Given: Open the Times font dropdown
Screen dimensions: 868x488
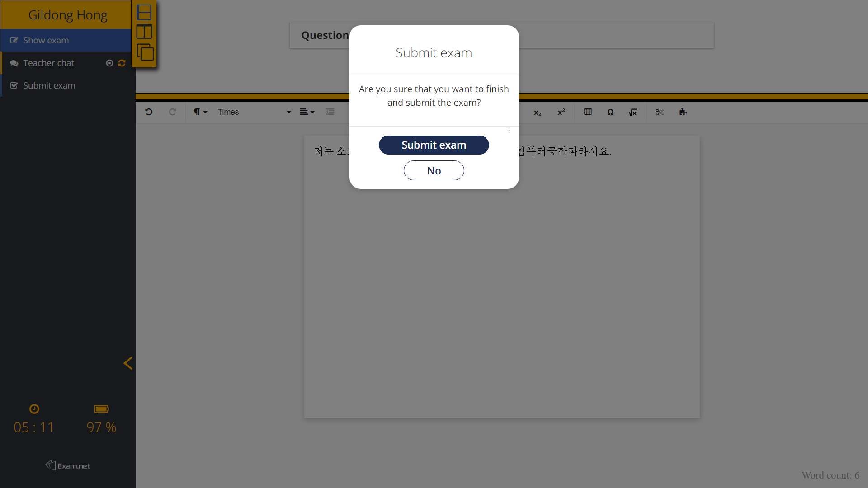Looking at the screenshot, I should point(254,112).
